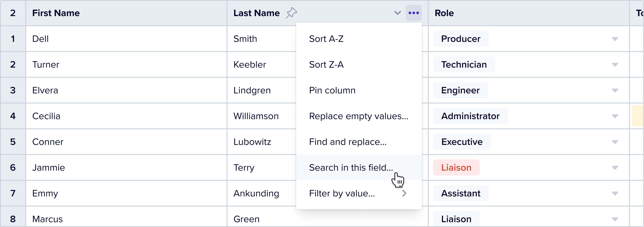Open the Executive role dropdown arrow
The height and width of the screenshot is (227, 644).
(615, 142)
